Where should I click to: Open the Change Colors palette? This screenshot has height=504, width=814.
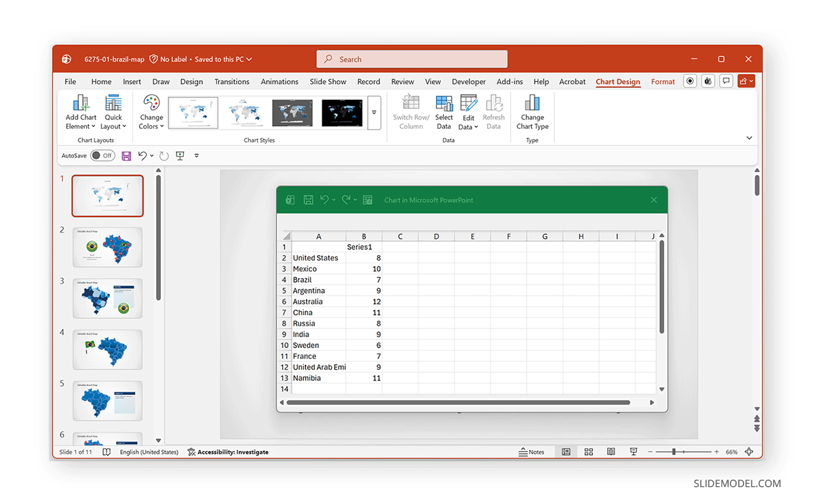[x=151, y=112]
